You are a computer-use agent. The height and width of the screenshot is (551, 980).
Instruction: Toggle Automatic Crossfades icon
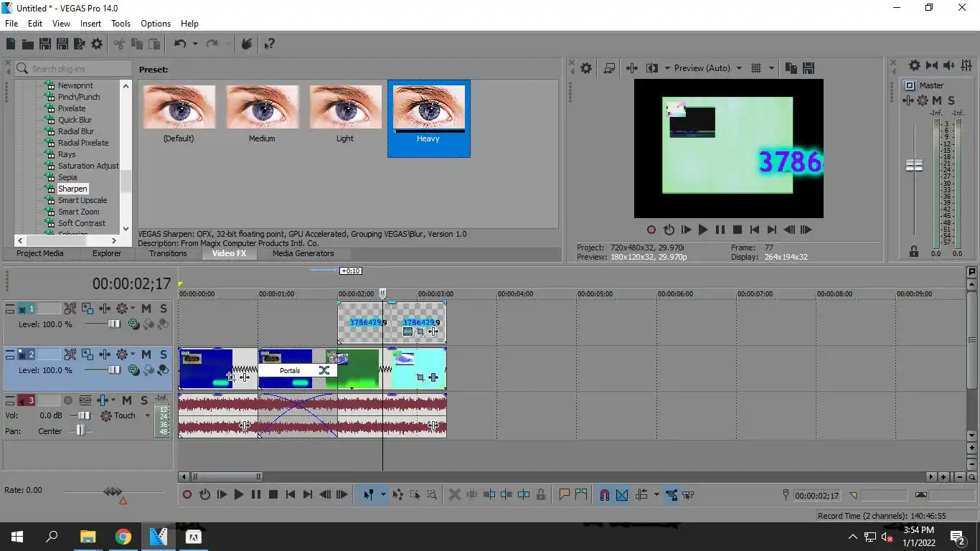(622, 494)
